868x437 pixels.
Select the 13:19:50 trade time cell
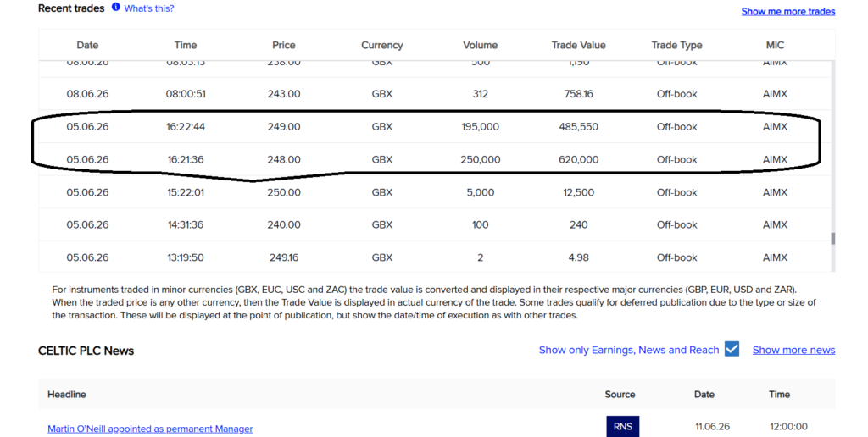pyautogui.click(x=186, y=257)
